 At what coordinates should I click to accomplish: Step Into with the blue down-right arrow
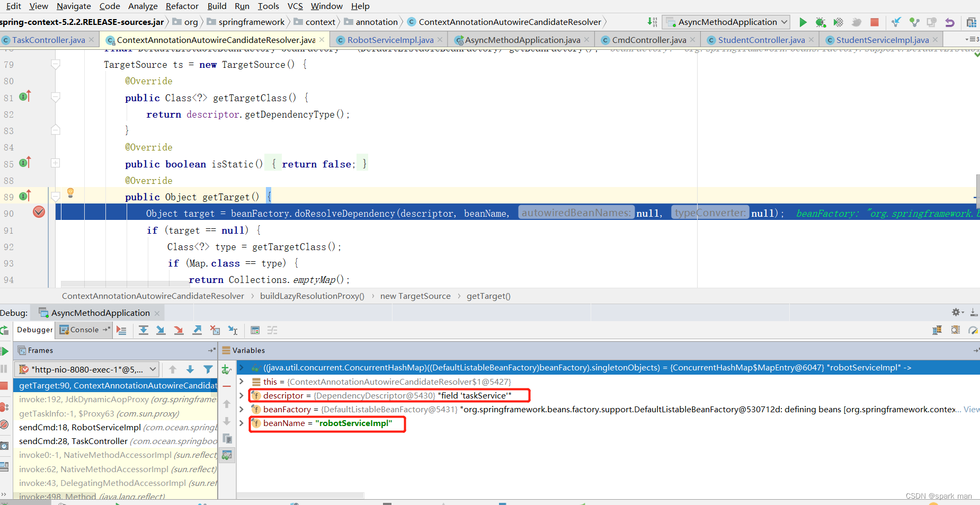tap(161, 330)
